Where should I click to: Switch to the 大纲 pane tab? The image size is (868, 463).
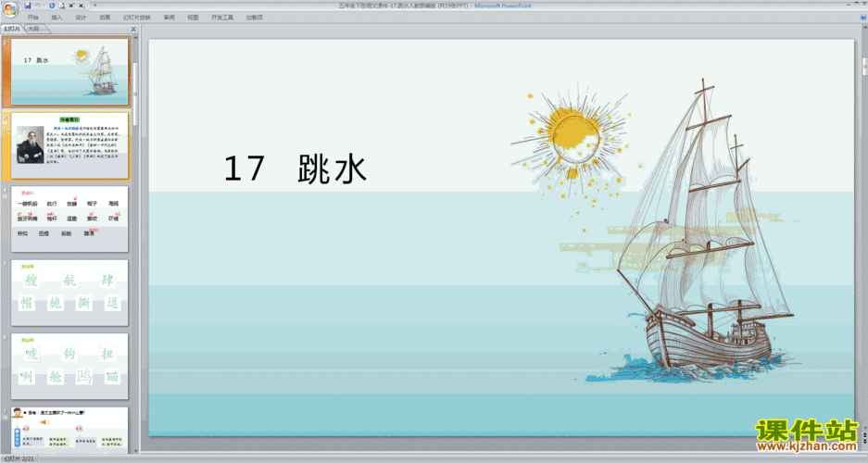tap(33, 29)
